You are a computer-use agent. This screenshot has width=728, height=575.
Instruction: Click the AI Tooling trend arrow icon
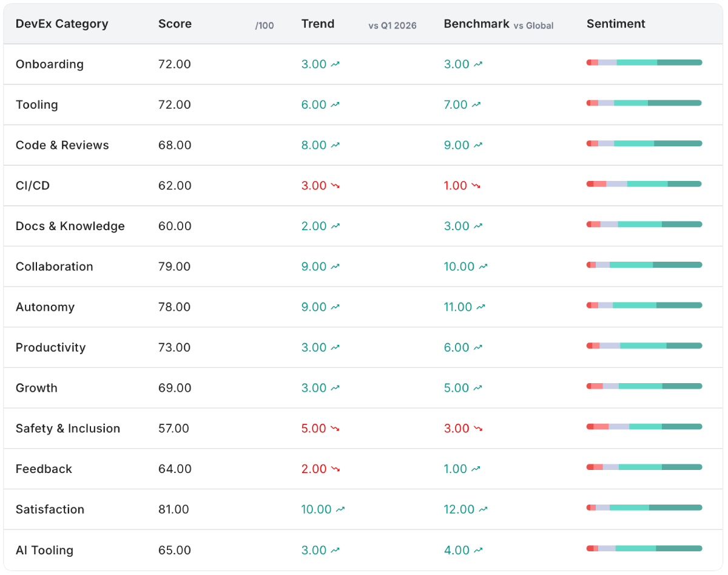click(x=335, y=550)
